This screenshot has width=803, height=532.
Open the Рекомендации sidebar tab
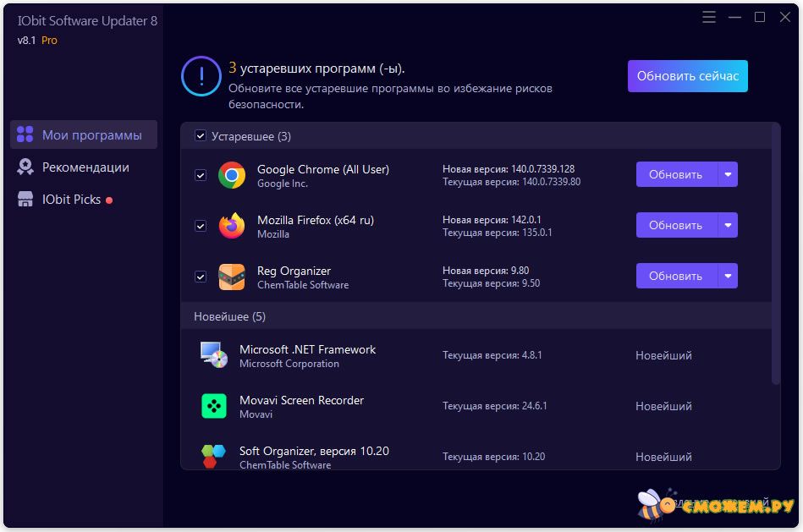coord(85,167)
